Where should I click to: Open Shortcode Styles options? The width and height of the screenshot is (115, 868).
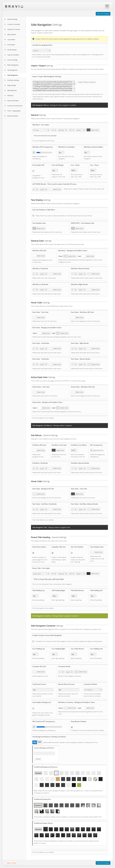point(13,101)
